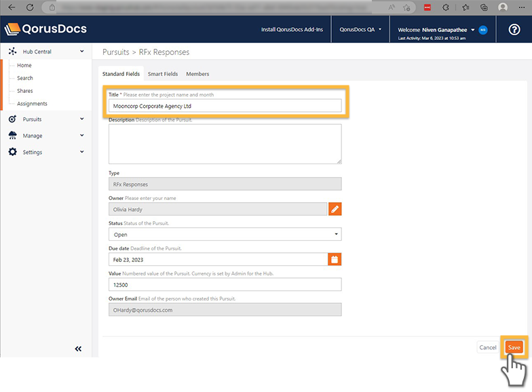Open Search in the sidebar

click(25, 78)
